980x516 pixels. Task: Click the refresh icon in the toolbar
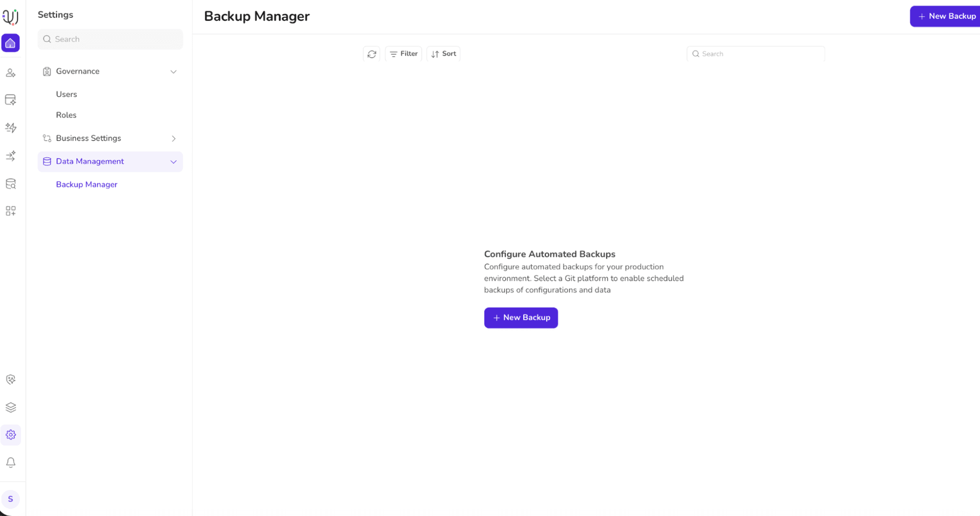[371, 54]
